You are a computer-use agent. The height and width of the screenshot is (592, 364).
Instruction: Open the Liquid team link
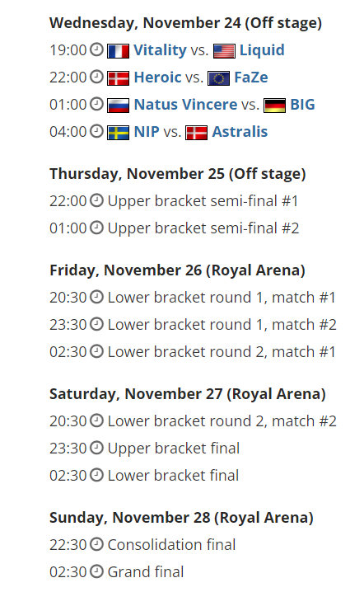(262, 49)
